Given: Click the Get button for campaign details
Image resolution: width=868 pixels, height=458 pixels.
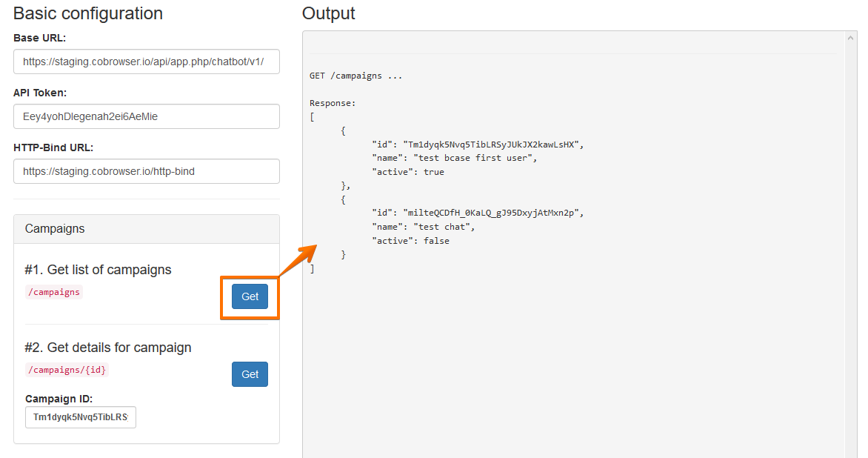Looking at the screenshot, I should pos(250,374).
